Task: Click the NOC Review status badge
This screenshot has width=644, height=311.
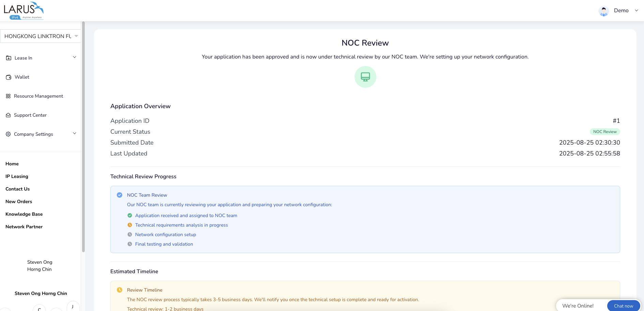Action: point(605,132)
